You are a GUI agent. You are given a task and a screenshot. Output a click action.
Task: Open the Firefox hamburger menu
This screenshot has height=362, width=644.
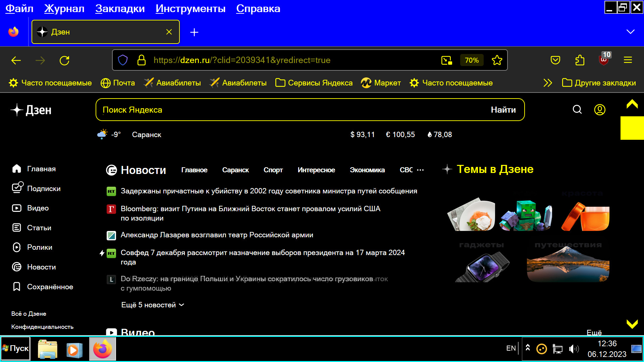click(628, 60)
